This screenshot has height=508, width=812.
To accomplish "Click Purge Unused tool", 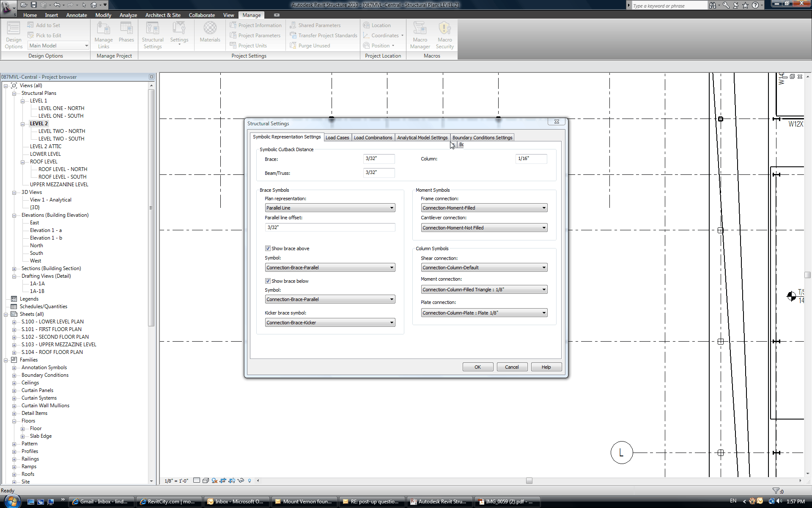I will click(x=314, y=46).
